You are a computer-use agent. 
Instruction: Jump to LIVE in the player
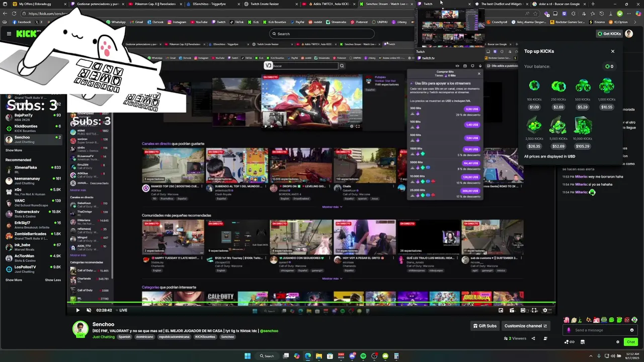122,310
